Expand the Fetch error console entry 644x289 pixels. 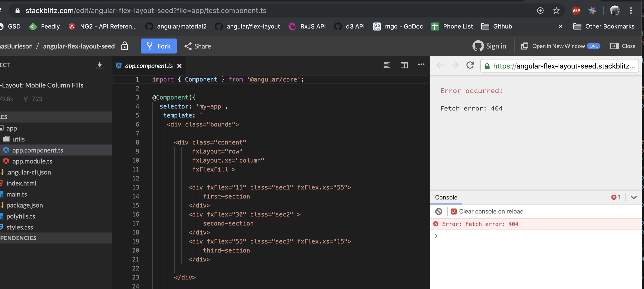(x=436, y=235)
